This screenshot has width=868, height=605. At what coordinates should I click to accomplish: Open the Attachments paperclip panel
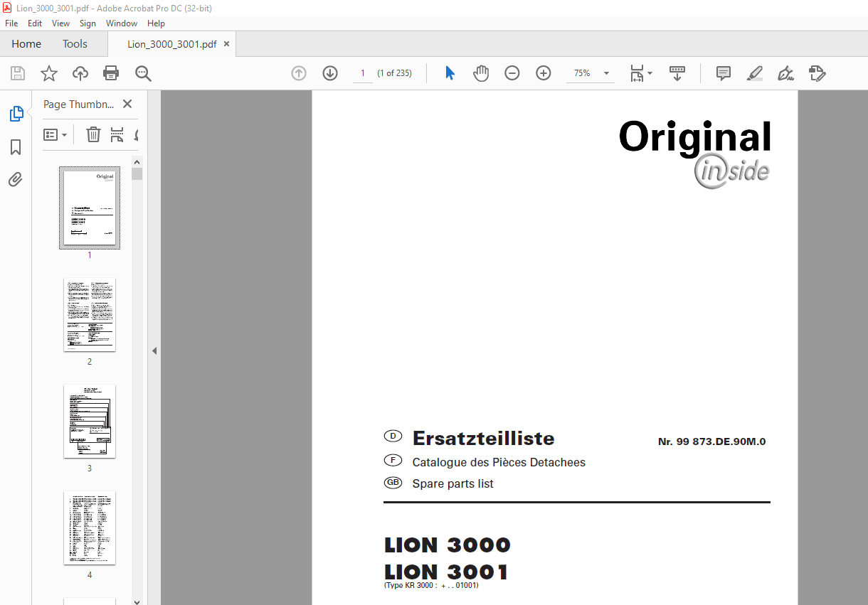[x=16, y=180]
